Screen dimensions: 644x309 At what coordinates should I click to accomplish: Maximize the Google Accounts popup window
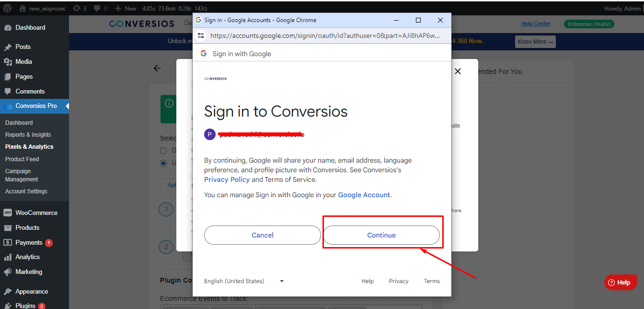(x=418, y=20)
